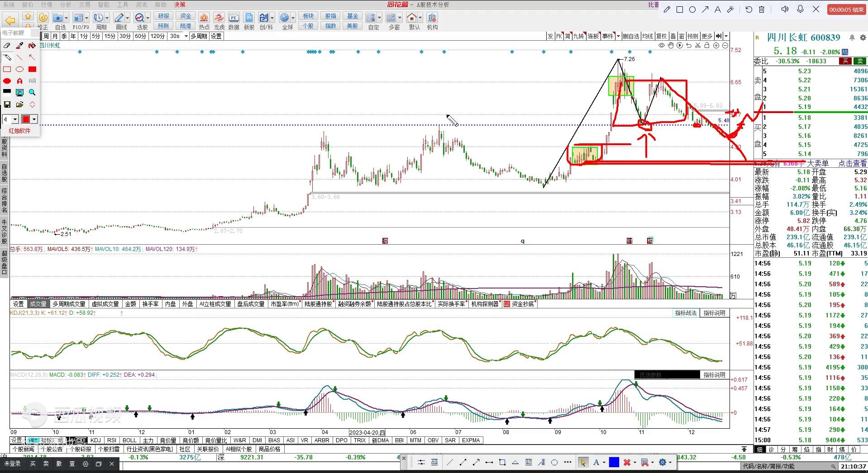This screenshot has width=868, height=473.
Task: Select the hollow ellipse drawing tool
Action: tap(19, 69)
